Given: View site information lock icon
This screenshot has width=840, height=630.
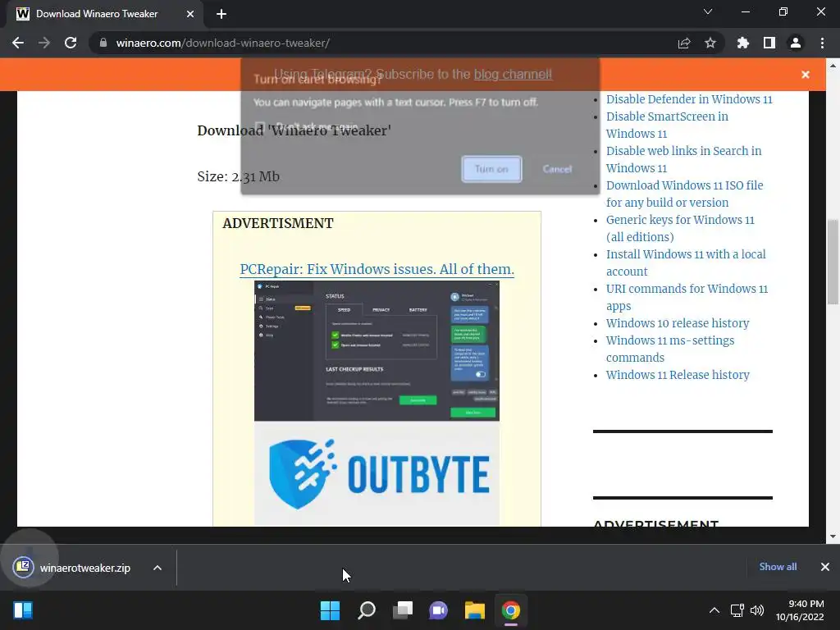Looking at the screenshot, I should 103,43.
